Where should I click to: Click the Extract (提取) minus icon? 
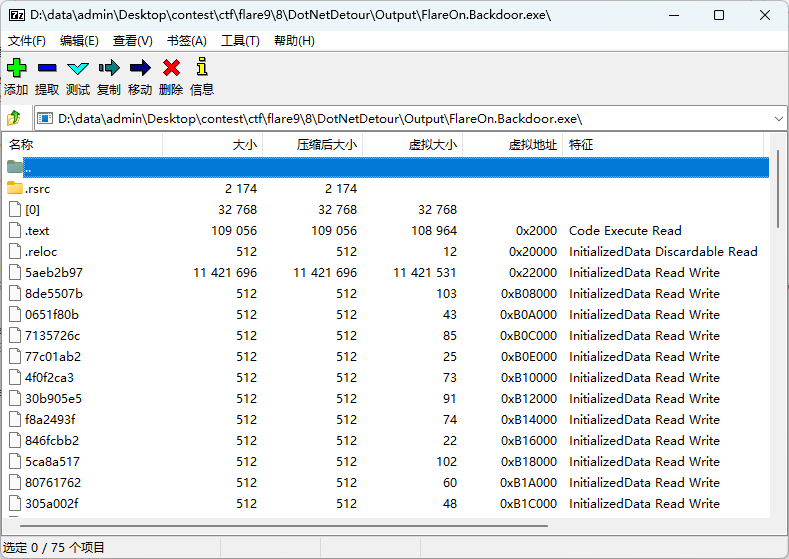(47, 68)
